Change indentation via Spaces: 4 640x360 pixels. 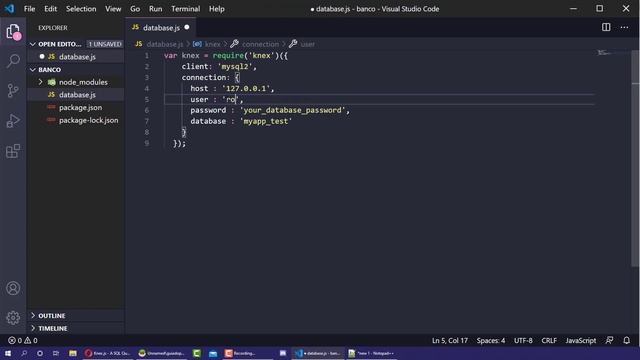(x=491, y=340)
